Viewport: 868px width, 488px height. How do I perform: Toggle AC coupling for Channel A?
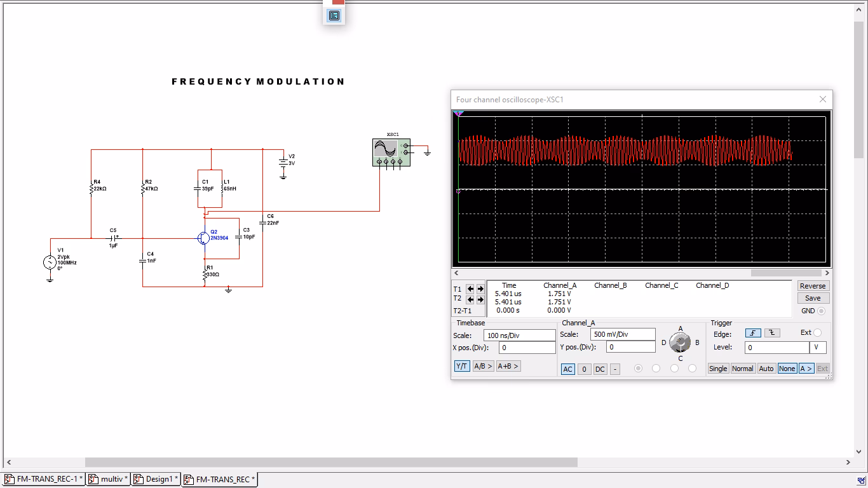click(568, 369)
